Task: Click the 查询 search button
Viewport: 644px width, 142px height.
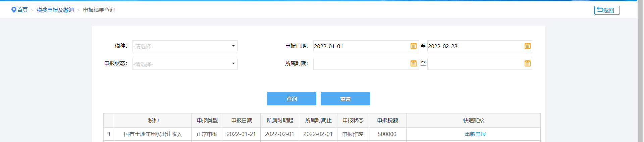Action: pos(291,99)
